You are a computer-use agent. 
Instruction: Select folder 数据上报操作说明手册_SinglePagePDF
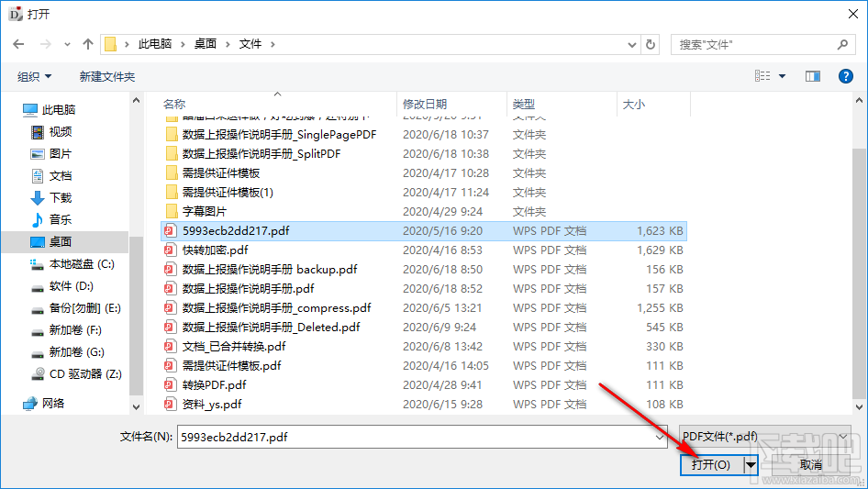[279, 135]
